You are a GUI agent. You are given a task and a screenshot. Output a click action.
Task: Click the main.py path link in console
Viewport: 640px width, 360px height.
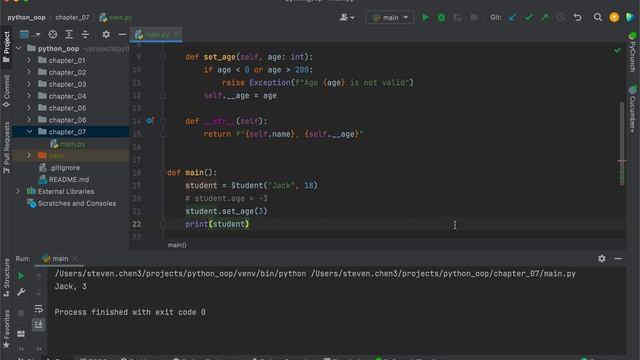(x=443, y=274)
